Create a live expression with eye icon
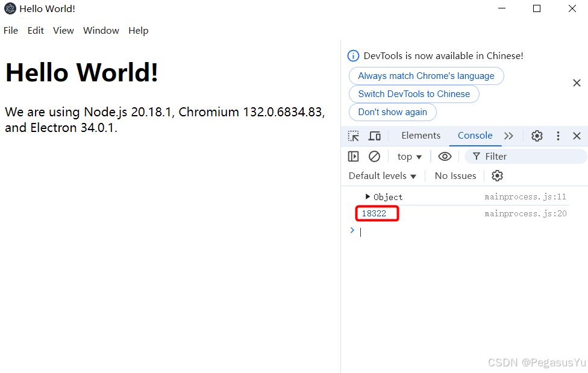588x373 pixels. click(x=445, y=157)
